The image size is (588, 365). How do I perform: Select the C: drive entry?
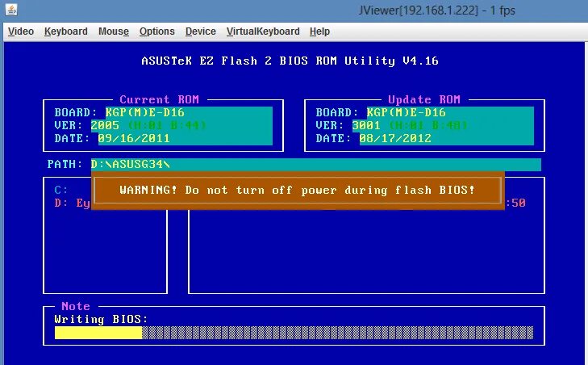(61, 190)
